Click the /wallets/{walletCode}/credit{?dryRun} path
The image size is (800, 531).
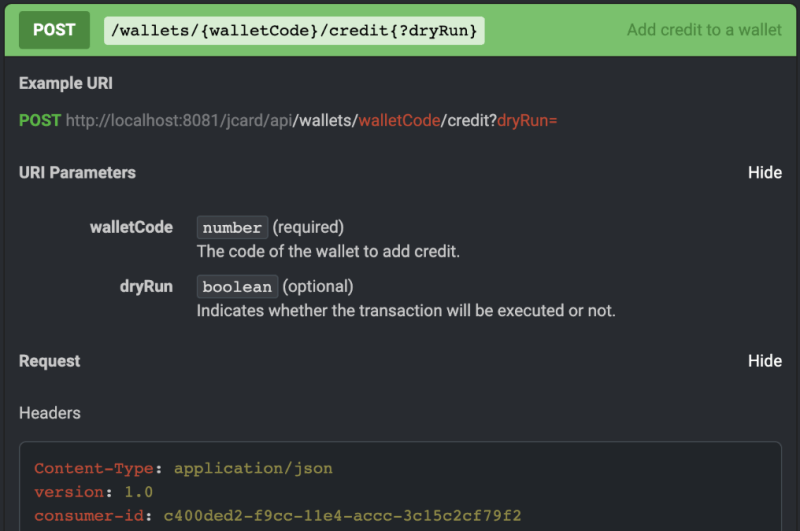[x=294, y=31]
